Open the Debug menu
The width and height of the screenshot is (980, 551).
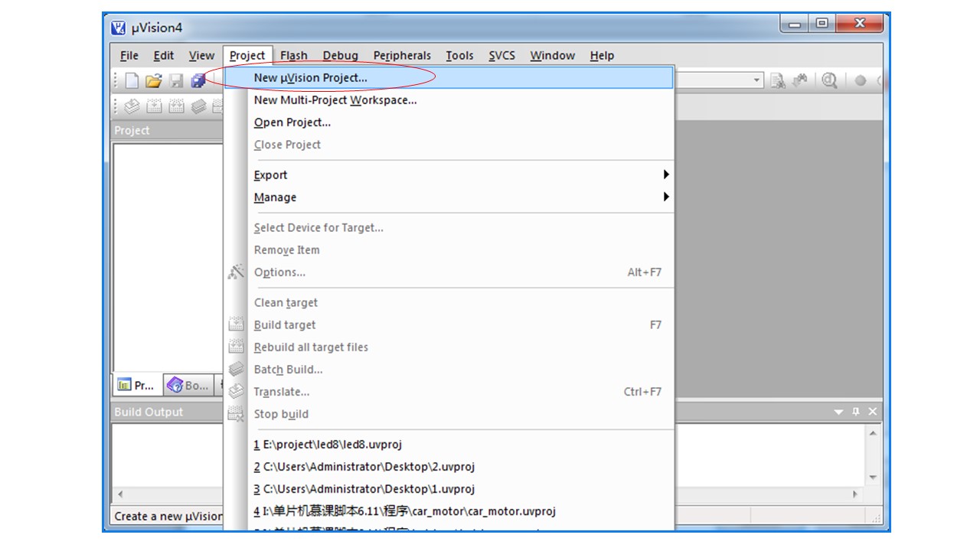click(341, 55)
